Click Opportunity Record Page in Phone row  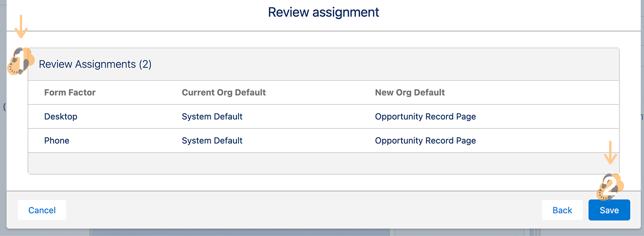coord(425,141)
